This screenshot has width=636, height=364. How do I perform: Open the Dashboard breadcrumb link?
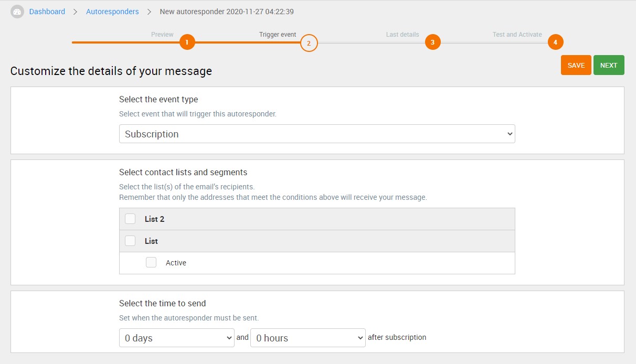(x=47, y=12)
